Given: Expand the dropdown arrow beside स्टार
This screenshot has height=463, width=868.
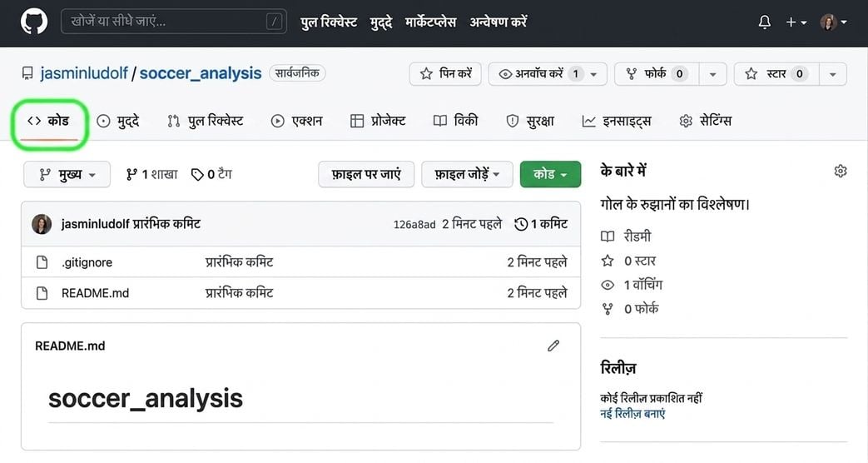Looking at the screenshot, I should point(832,73).
